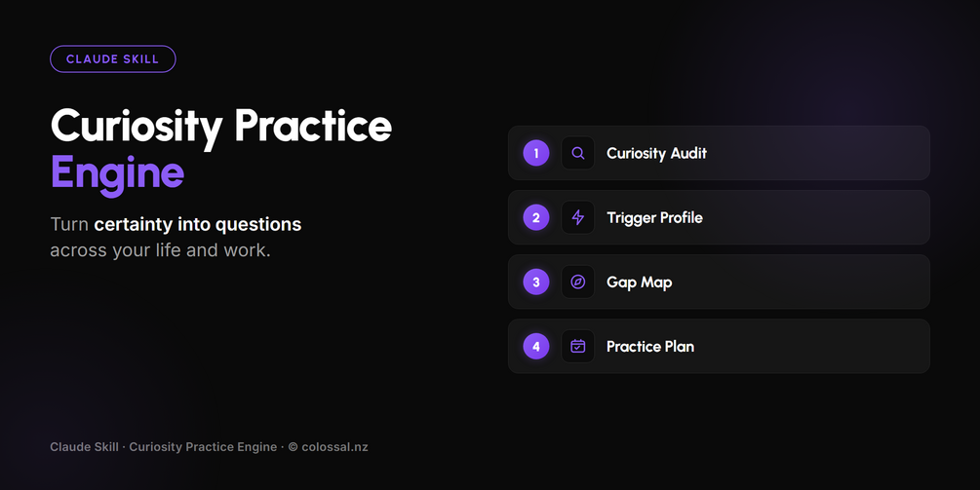Screen dimensions: 980x490
Task: Click the purple number 1 circle
Action: tap(536, 153)
